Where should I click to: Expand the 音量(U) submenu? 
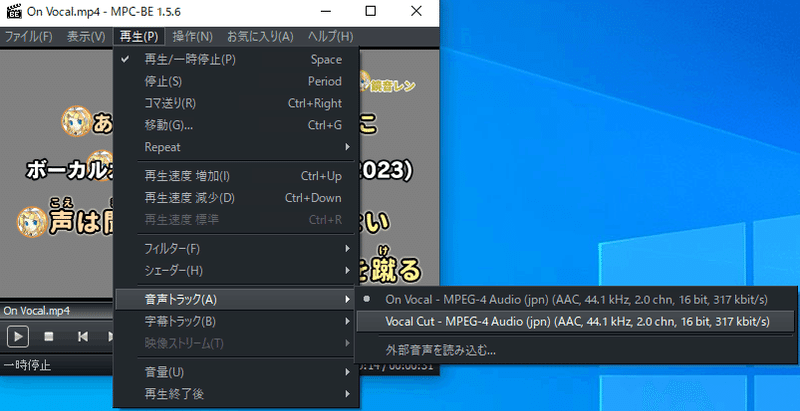tap(236, 372)
